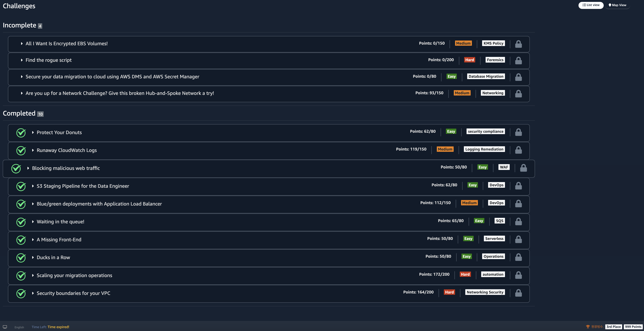
Task: Click English language selector in footer
Action: (x=19, y=327)
